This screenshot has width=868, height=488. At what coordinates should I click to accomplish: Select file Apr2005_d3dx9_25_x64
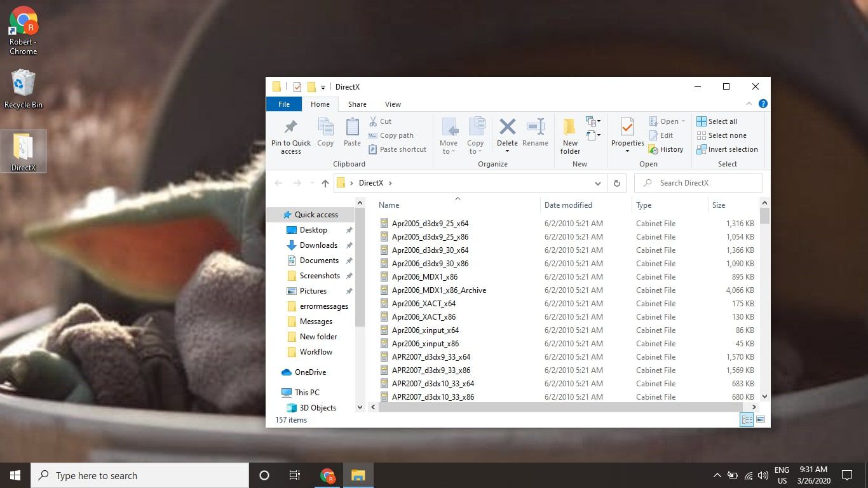(430, 224)
